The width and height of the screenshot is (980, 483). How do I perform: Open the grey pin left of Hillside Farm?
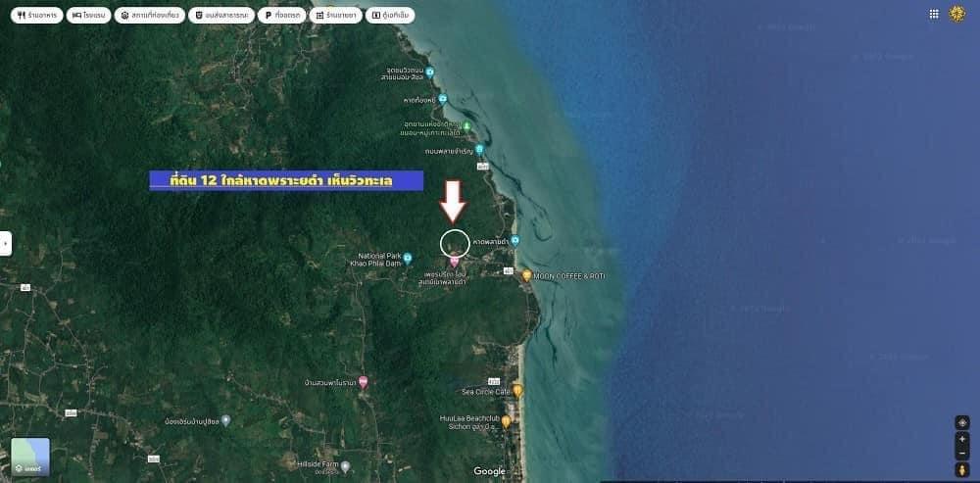(x=225, y=420)
